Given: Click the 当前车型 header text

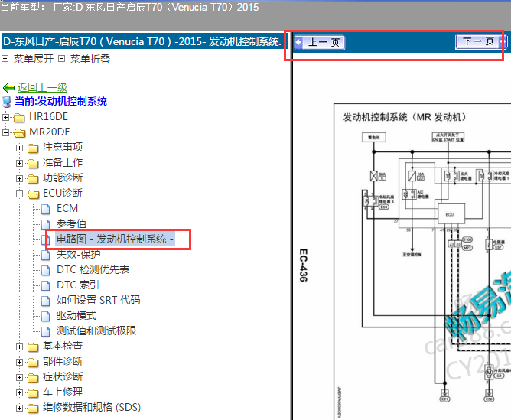Looking at the screenshot, I should pos(130,7).
